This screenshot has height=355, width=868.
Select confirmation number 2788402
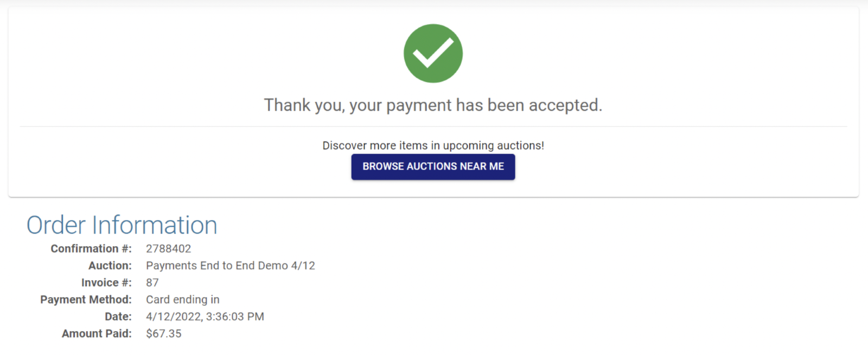point(168,248)
